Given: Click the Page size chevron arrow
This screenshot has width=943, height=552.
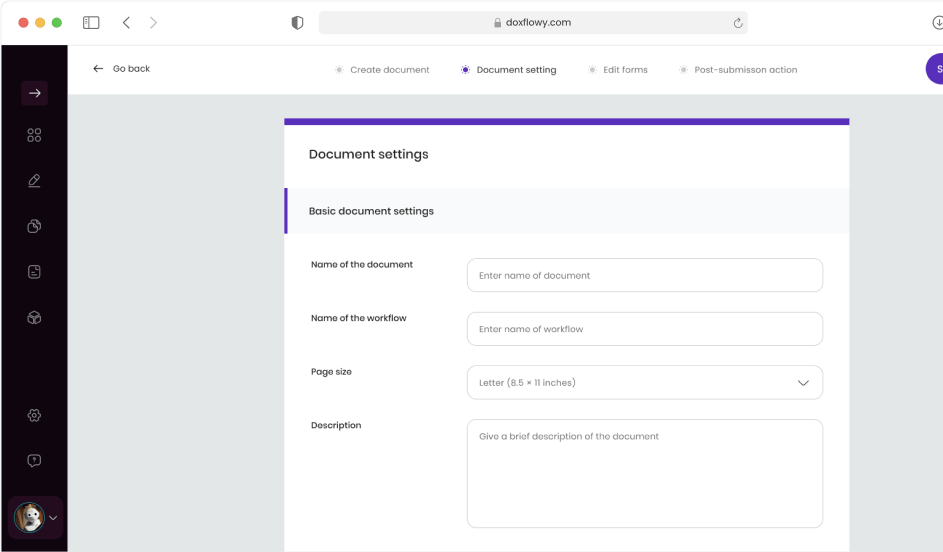Looking at the screenshot, I should click(803, 383).
